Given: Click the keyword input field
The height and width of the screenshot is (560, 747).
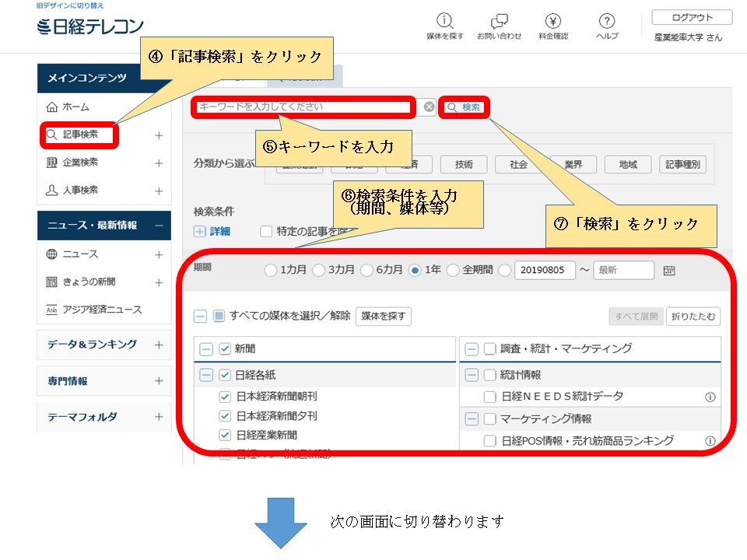Looking at the screenshot, I should [303, 107].
